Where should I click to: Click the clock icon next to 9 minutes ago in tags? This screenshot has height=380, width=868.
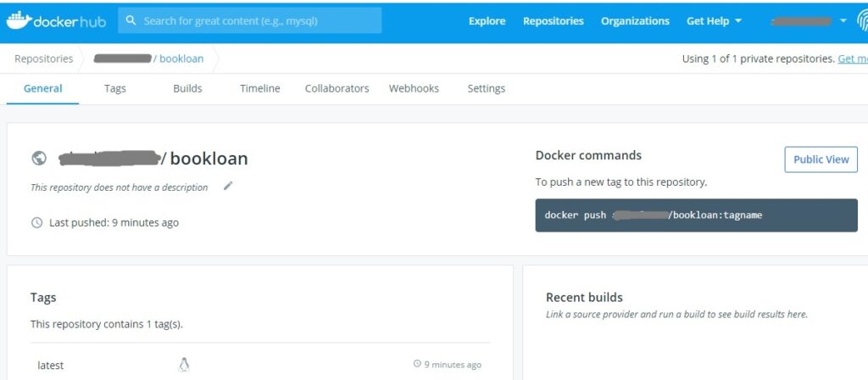click(417, 364)
